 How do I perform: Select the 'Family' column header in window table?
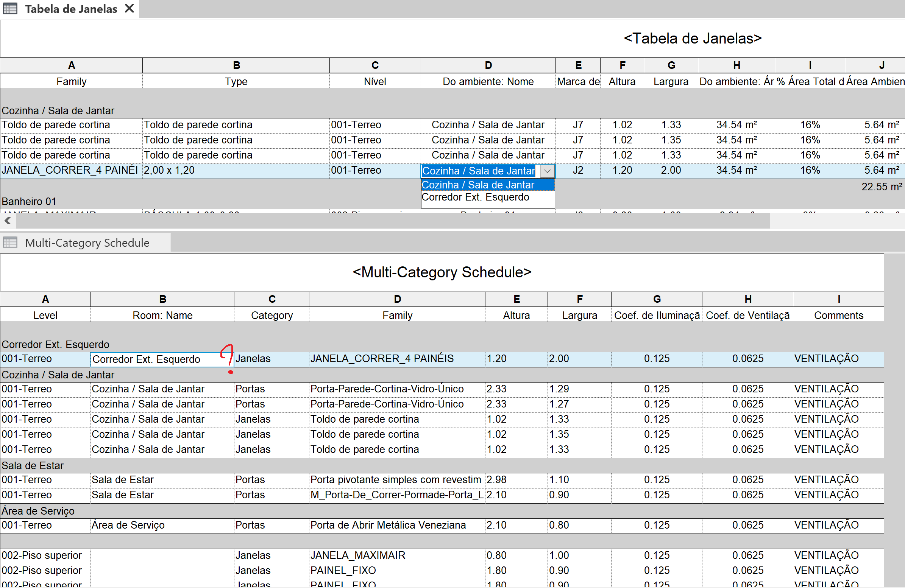[x=71, y=81]
